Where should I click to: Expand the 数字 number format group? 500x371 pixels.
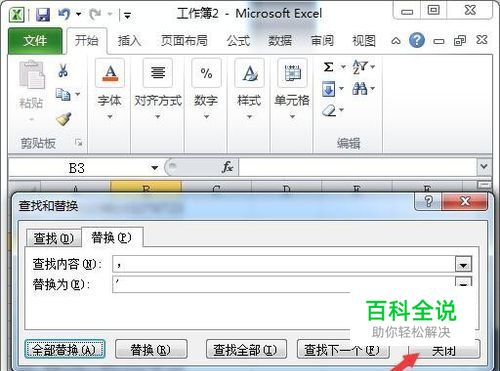pos(206,89)
